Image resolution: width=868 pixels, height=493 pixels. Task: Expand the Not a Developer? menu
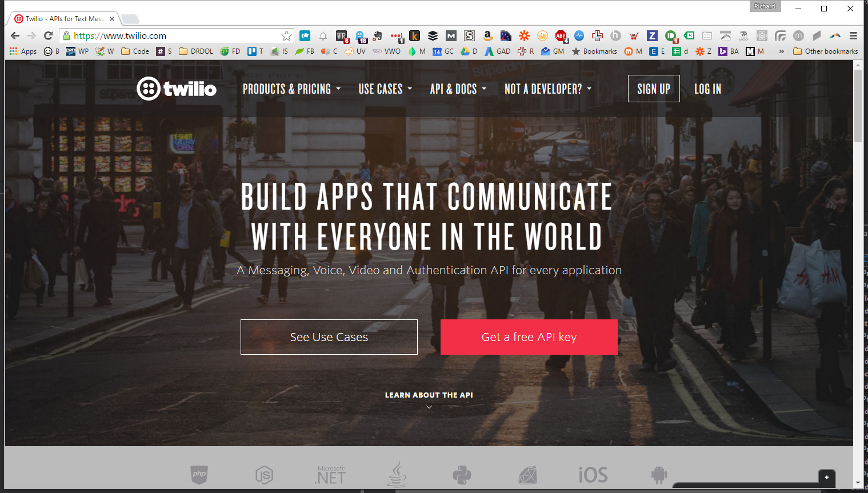click(548, 89)
